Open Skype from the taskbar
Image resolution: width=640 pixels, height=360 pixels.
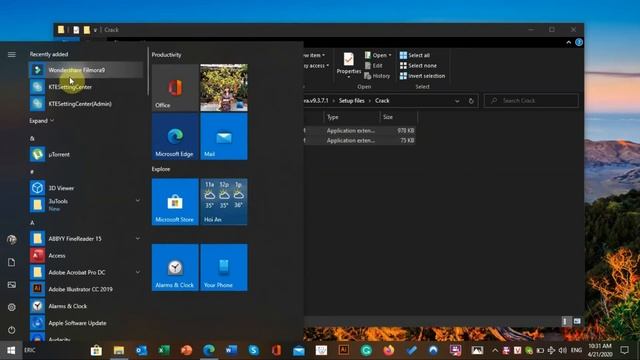tap(253, 350)
